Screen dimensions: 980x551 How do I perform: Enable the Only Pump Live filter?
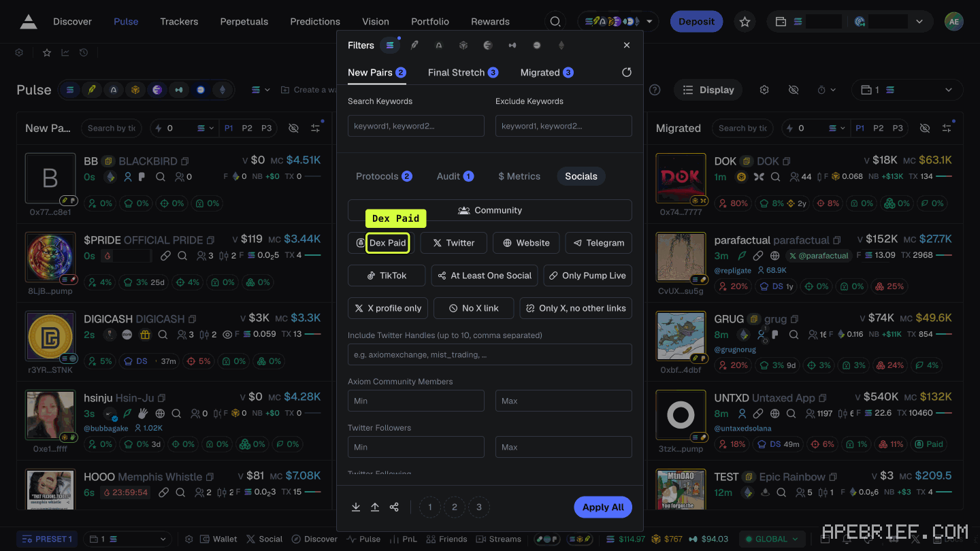(588, 275)
